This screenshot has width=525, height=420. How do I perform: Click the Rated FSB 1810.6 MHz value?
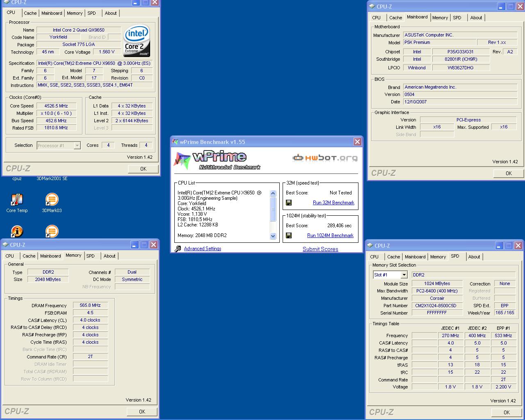coord(56,128)
